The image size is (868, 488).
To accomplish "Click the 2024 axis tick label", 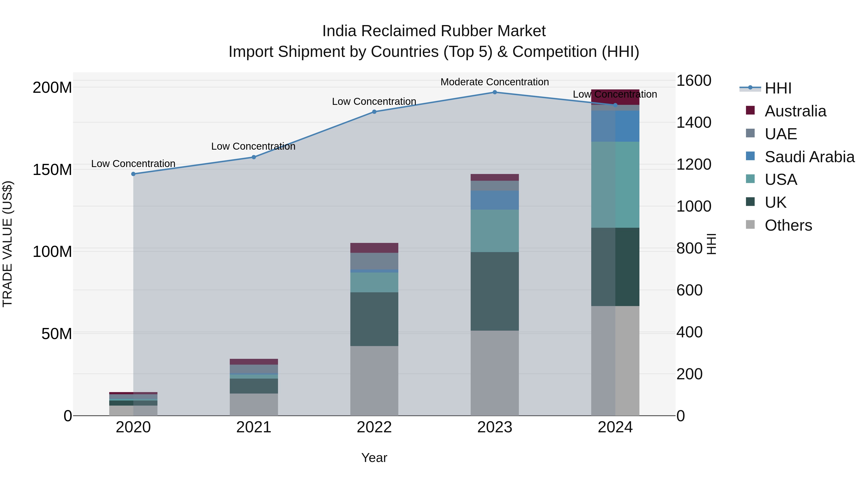I will pyautogui.click(x=615, y=427).
